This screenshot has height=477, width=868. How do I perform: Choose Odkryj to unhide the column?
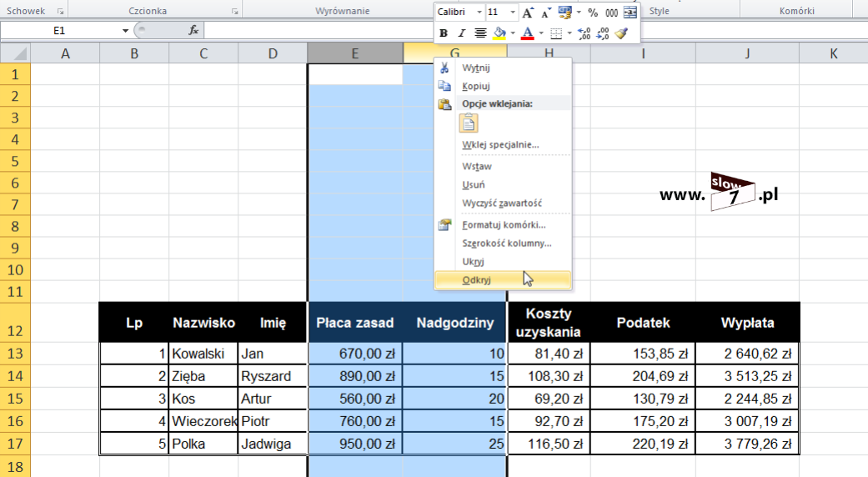503,280
